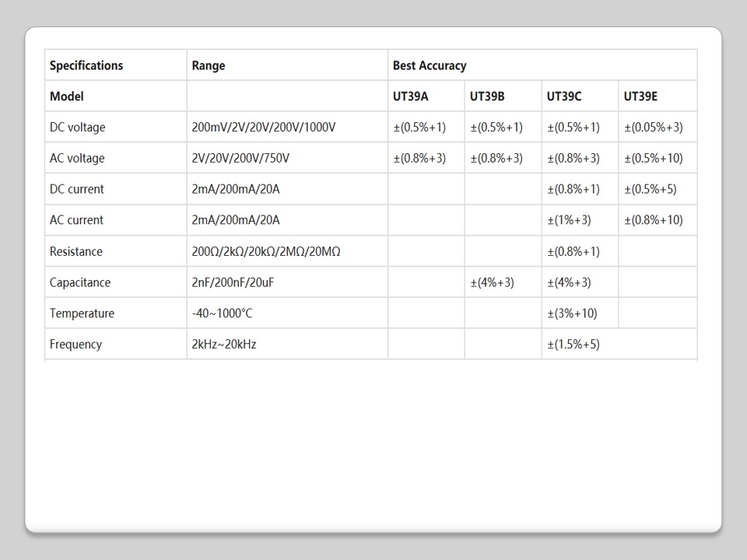Click the Capacitance row label
747x560 pixels.
coord(80,282)
